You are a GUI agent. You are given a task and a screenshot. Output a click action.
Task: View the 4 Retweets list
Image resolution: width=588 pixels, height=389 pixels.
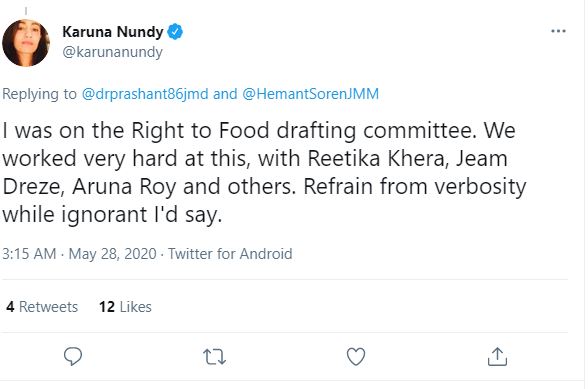[42, 307]
